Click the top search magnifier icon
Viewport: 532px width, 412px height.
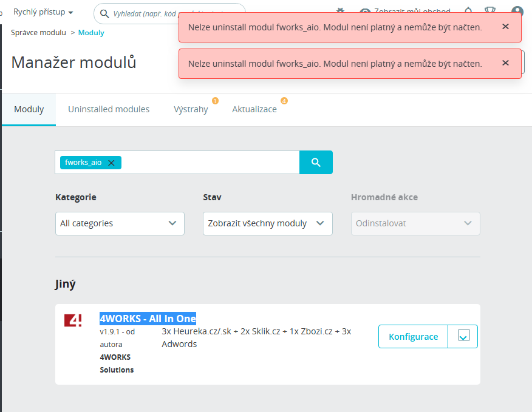coord(104,13)
